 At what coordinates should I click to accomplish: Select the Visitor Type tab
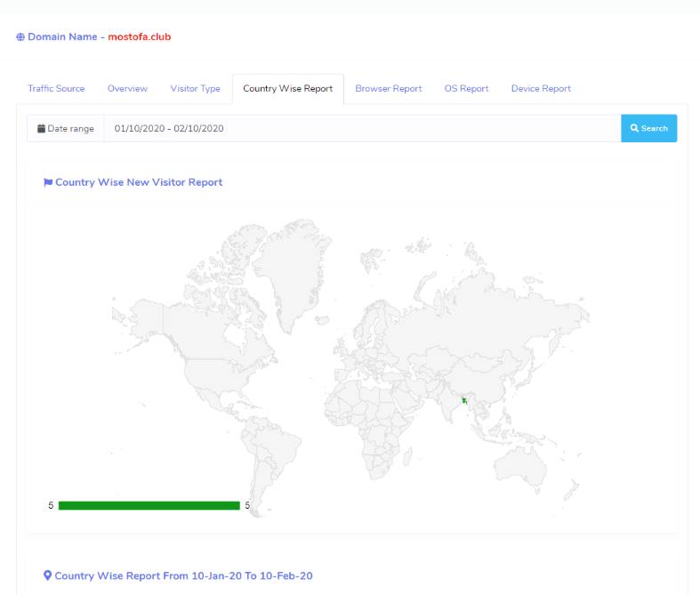pos(195,89)
